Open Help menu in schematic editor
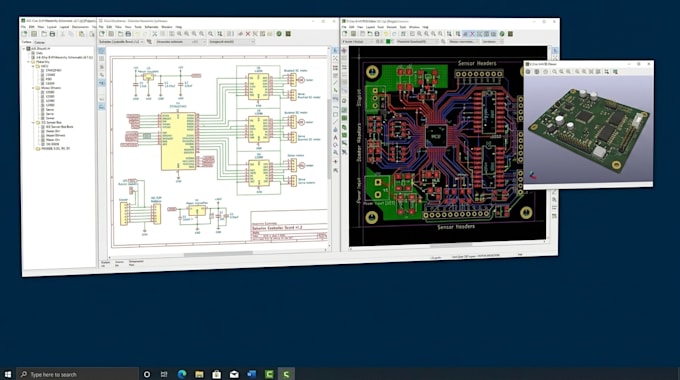This screenshot has width=680, height=380. click(x=179, y=27)
